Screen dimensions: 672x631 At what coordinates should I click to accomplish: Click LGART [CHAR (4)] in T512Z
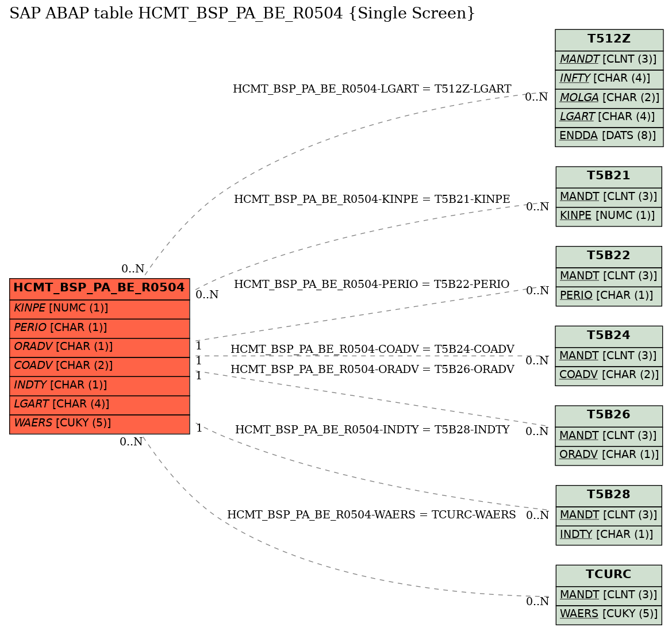609,118
